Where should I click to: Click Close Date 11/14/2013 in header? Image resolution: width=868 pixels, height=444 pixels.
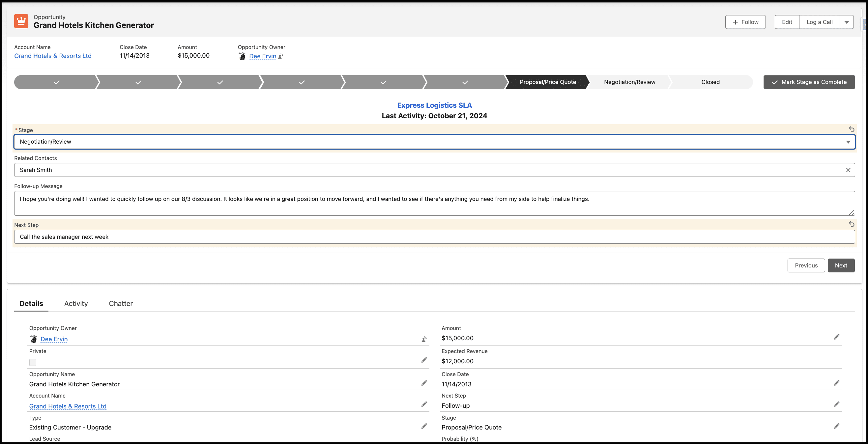(x=134, y=56)
